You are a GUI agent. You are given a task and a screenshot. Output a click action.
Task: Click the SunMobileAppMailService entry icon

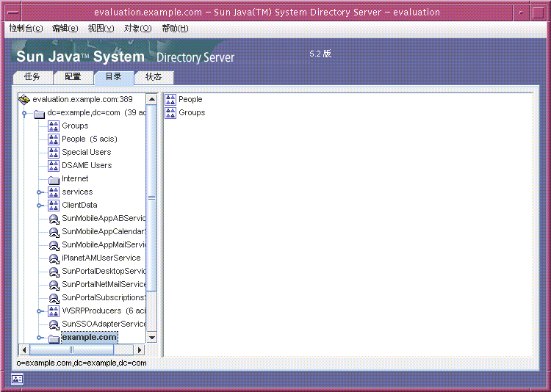[x=54, y=245]
